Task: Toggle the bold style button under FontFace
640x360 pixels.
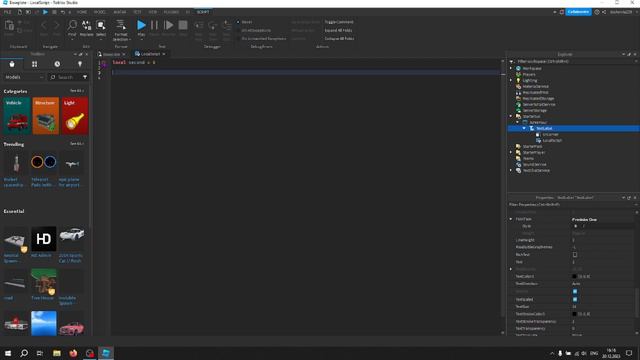Action: coord(576,226)
